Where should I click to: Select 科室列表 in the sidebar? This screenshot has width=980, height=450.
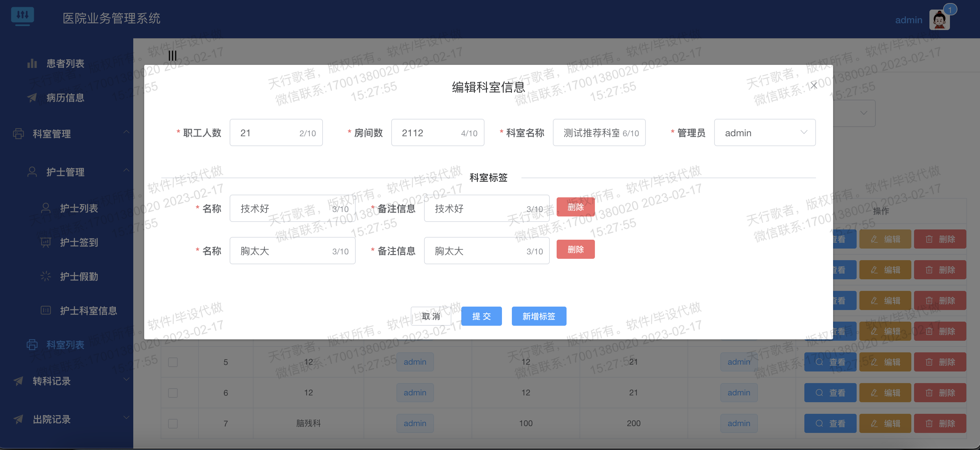pos(65,344)
